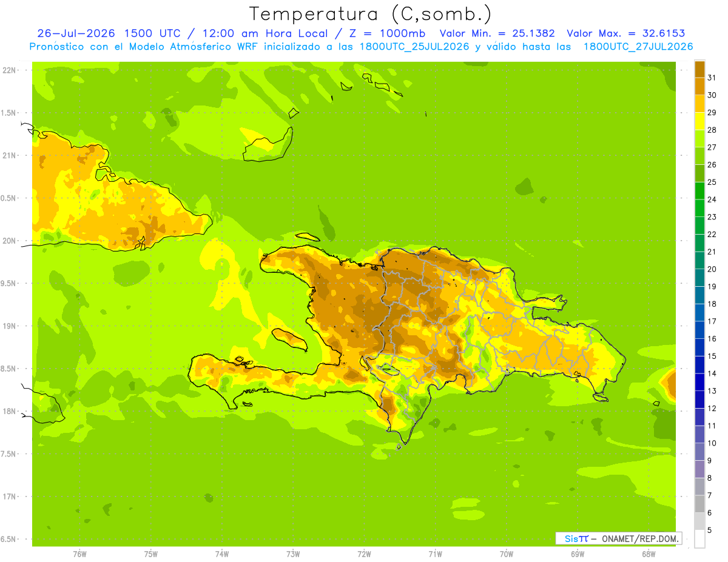The height and width of the screenshot is (562, 728).
Task: Click the "18N" latitude axis label
Action: [x=8, y=411]
